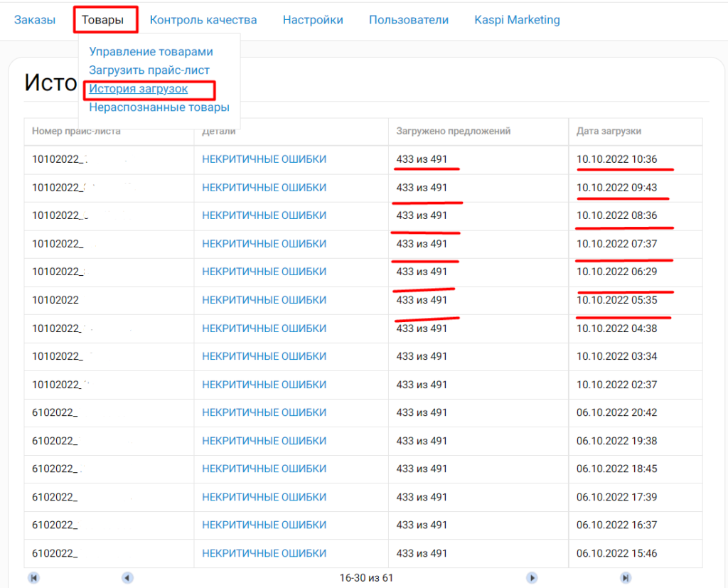Image resolution: width=728 pixels, height=588 pixels.
Task: Switch to Настройки tab
Action: (313, 20)
